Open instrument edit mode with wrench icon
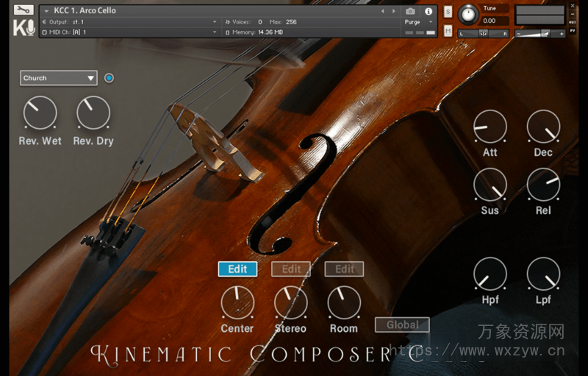This screenshot has height=376, width=588. (24, 10)
